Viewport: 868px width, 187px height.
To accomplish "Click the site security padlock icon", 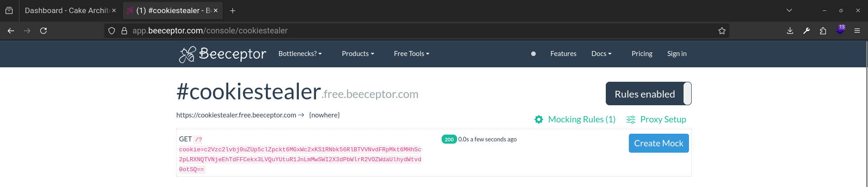I will [124, 31].
